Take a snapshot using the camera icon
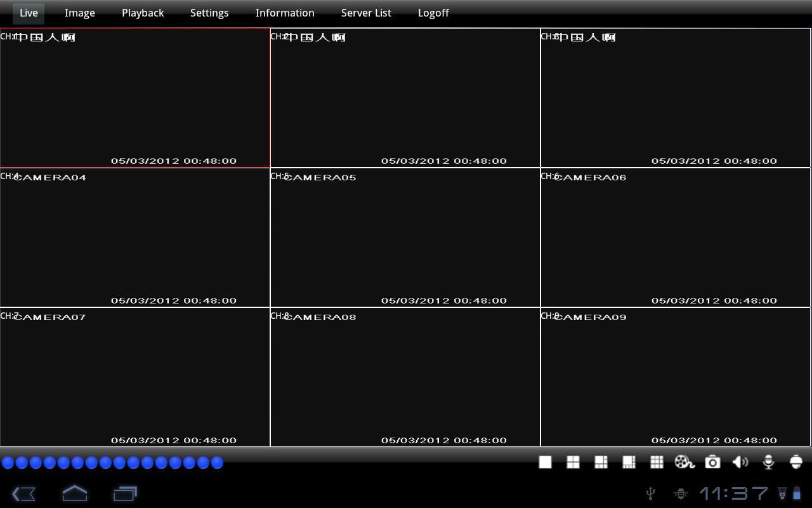Screen dimensions: 812x508 coord(712,462)
